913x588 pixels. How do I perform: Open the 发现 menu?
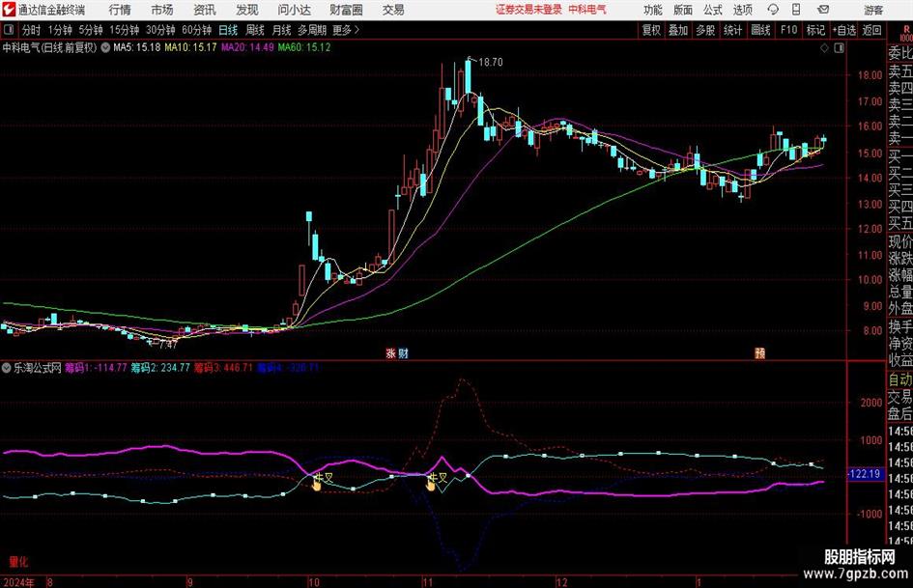point(247,10)
